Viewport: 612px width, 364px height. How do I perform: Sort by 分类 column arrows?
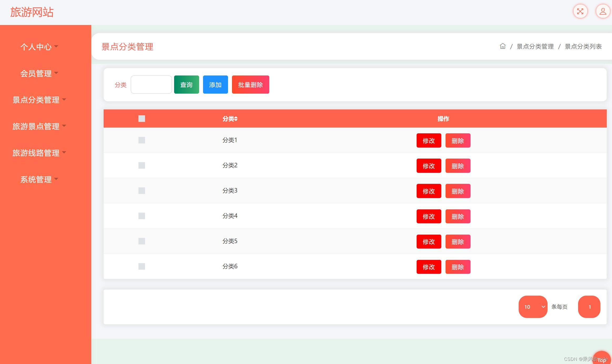[x=236, y=119]
